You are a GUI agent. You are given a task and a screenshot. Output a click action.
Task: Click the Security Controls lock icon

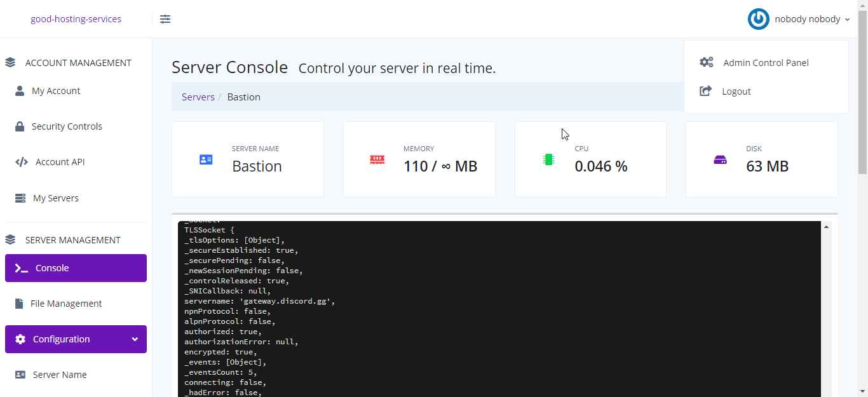pos(20,126)
